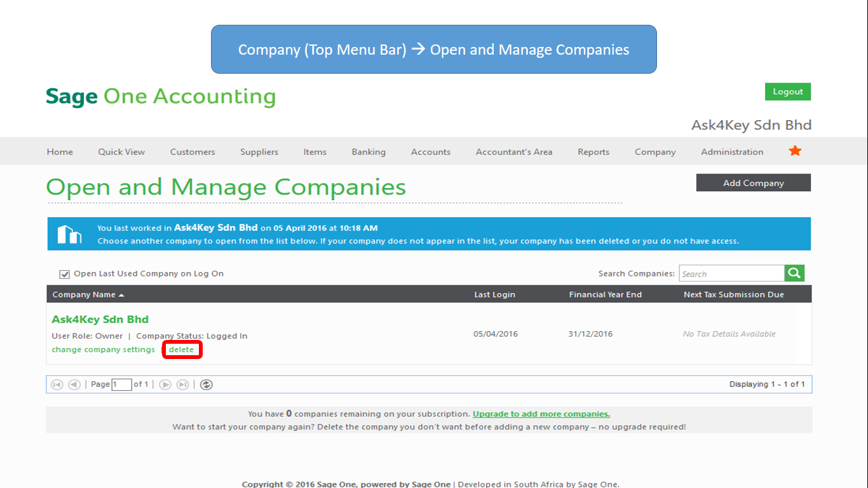The width and height of the screenshot is (868, 488).
Task: Click Company Status: Logged In text
Action: [x=192, y=336]
